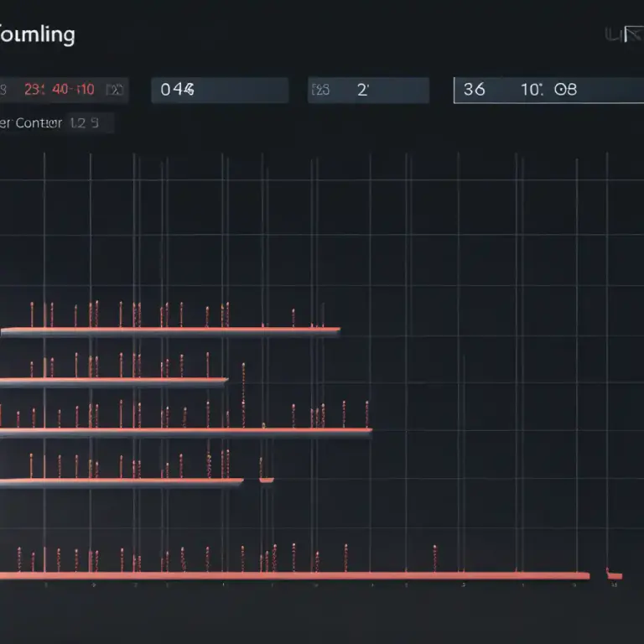Click the small icon left of the 2' field

click(320, 90)
